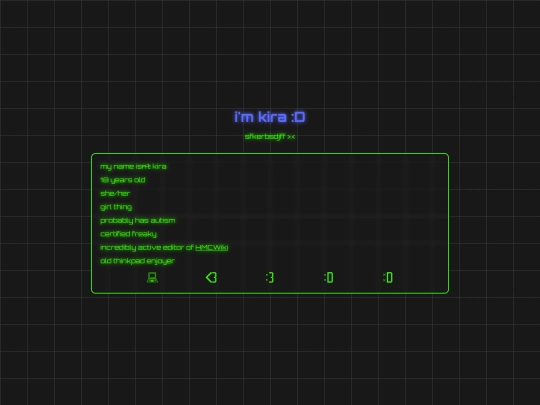Viewport: 540px width, 405px height.
Task: Click the "old thinkpad enjoyer" line
Action: 137,261
